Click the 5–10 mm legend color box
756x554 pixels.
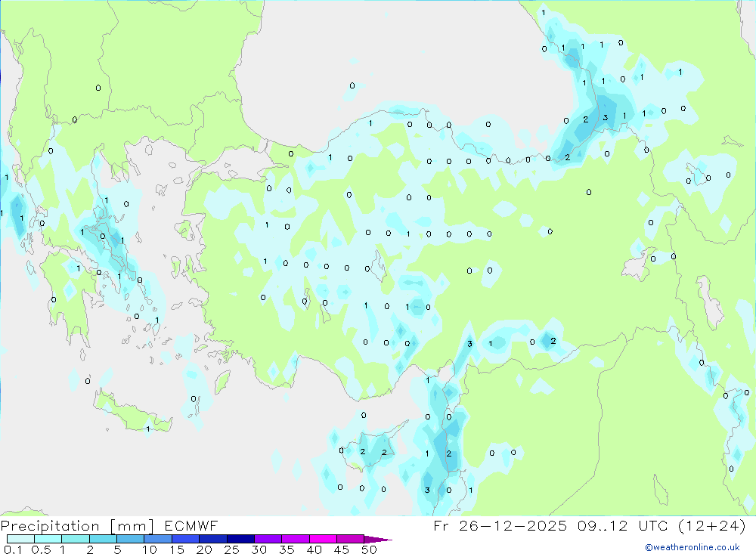(x=130, y=539)
